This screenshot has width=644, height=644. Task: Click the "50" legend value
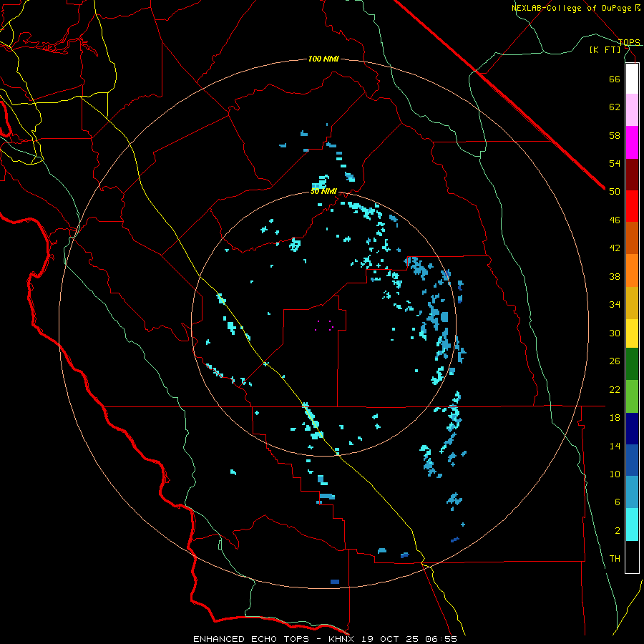tap(615, 191)
